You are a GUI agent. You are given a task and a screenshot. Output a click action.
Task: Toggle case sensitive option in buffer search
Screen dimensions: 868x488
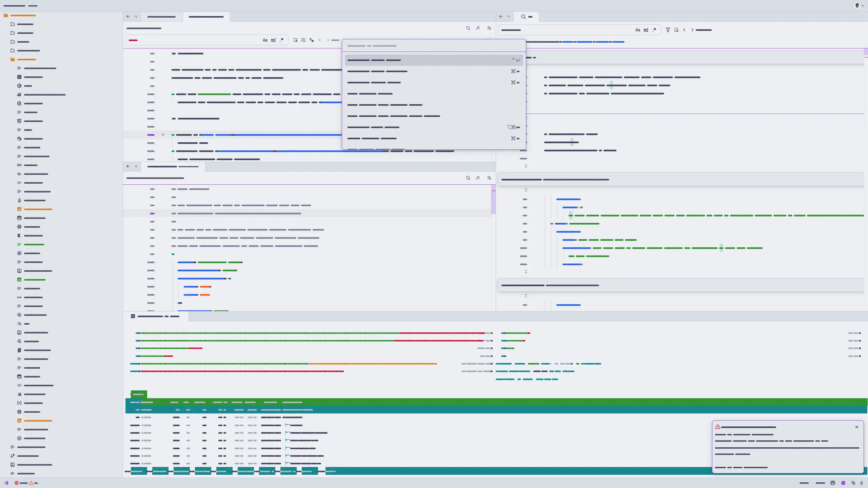265,40
